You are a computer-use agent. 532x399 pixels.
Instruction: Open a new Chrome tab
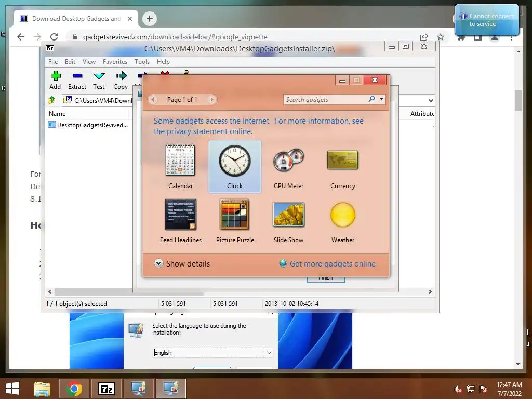tap(150, 19)
